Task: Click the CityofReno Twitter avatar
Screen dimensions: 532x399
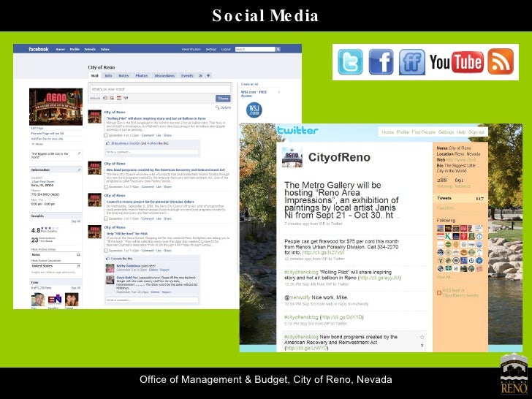Action: (292, 157)
